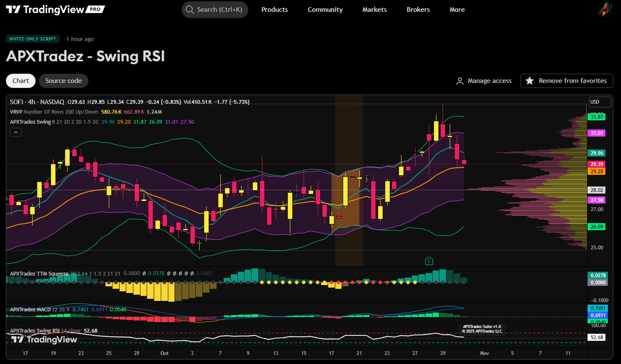Switch to the Source code tab
This screenshot has height=364, width=621.
click(63, 81)
